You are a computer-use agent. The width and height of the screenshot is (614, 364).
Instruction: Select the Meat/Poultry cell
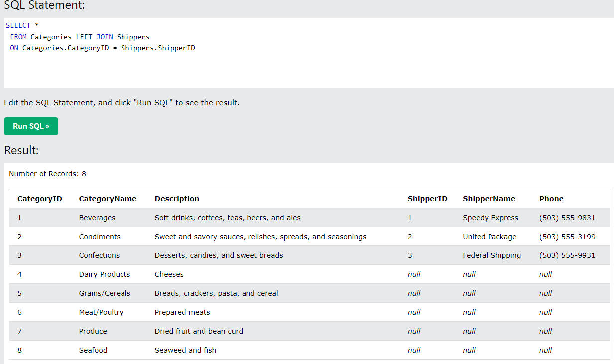coord(101,312)
